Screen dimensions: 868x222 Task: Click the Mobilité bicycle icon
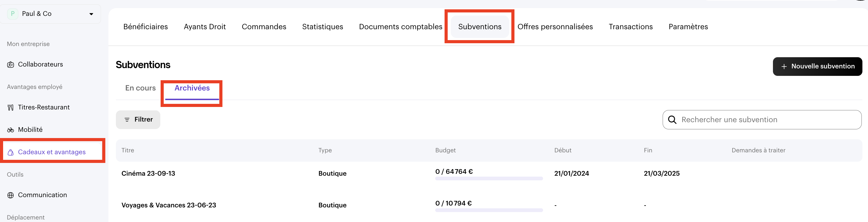tap(11, 130)
